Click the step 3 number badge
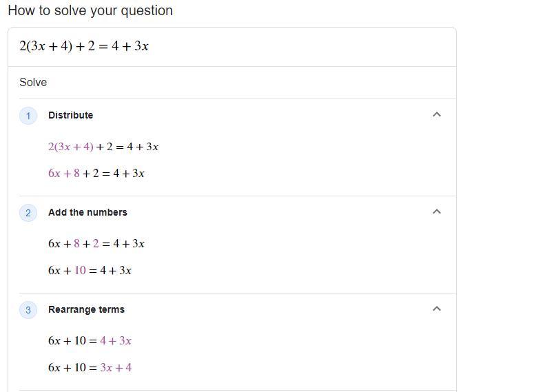536x392 pixels. (28, 310)
